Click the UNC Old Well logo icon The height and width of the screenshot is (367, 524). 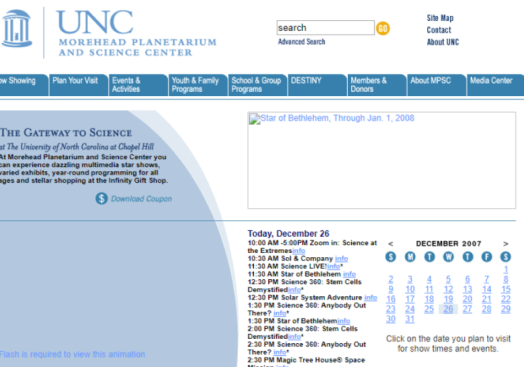click(17, 28)
